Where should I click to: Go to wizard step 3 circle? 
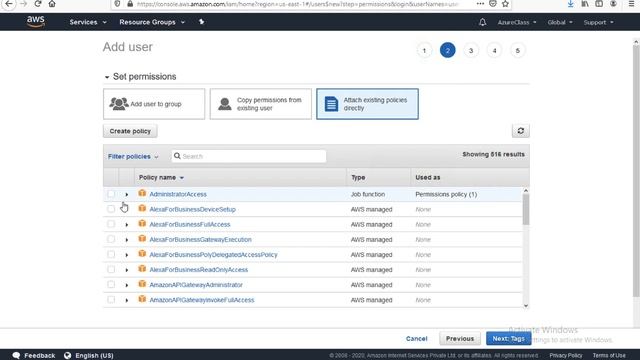(x=471, y=51)
